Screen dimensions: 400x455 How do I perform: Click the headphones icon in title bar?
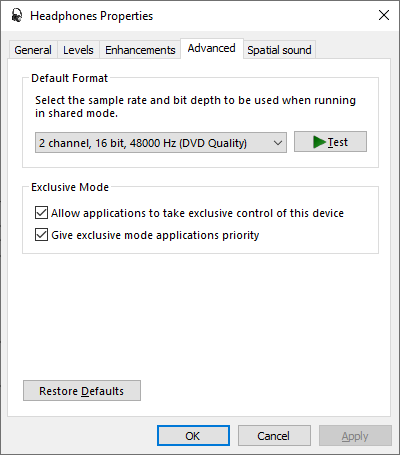point(16,15)
